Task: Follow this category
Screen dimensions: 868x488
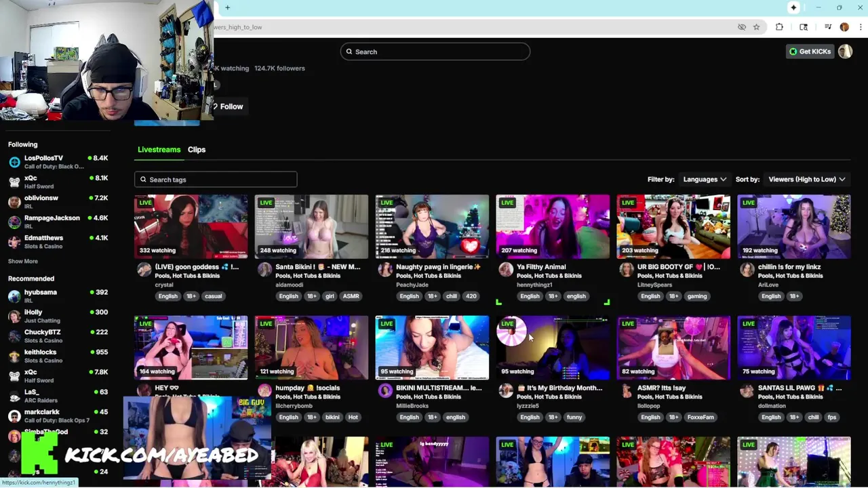Action: [229, 106]
